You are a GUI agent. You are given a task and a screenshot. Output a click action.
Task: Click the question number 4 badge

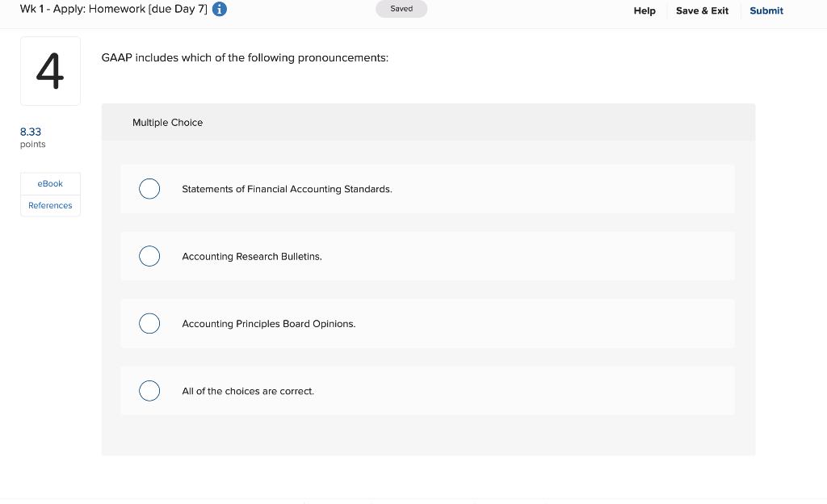coord(50,70)
